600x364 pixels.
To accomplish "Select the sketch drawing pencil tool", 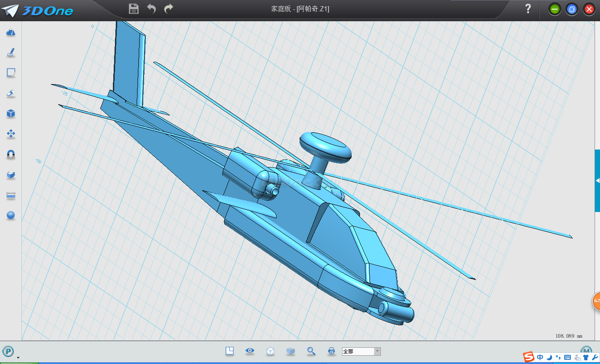I will (11, 52).
